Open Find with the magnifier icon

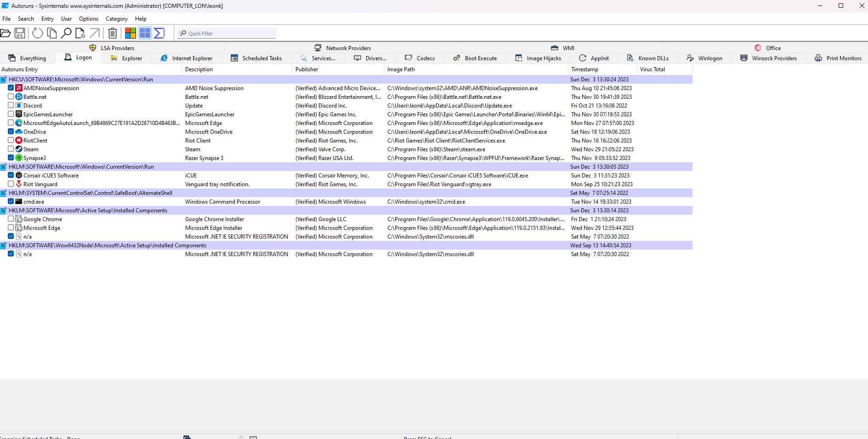click(66, 33)
